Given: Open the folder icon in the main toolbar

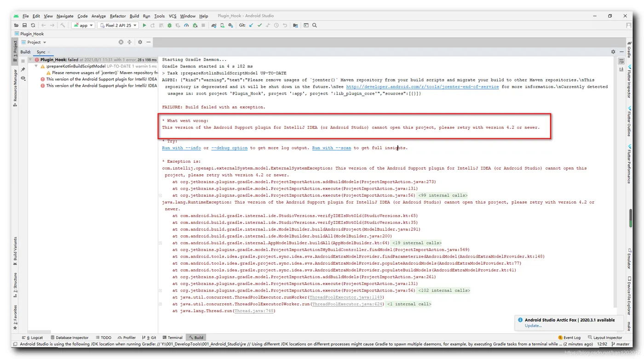Looking at the screenshot, I should [17, 25].
